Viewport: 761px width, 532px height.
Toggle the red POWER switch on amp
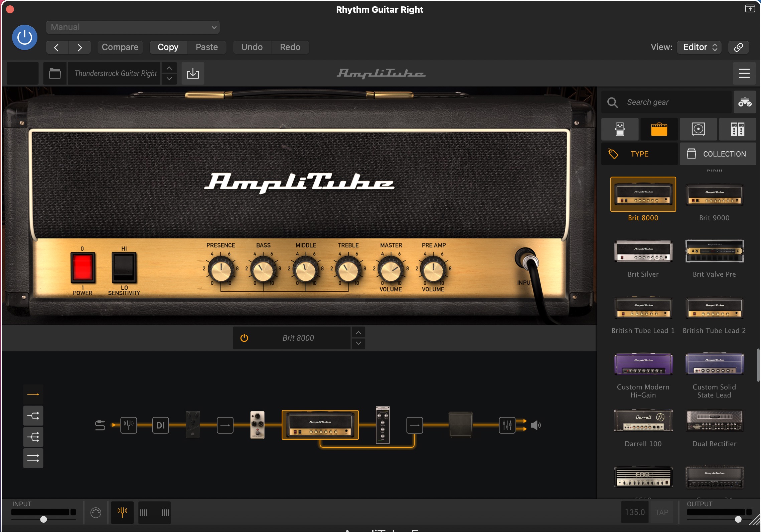coord(83,268)
